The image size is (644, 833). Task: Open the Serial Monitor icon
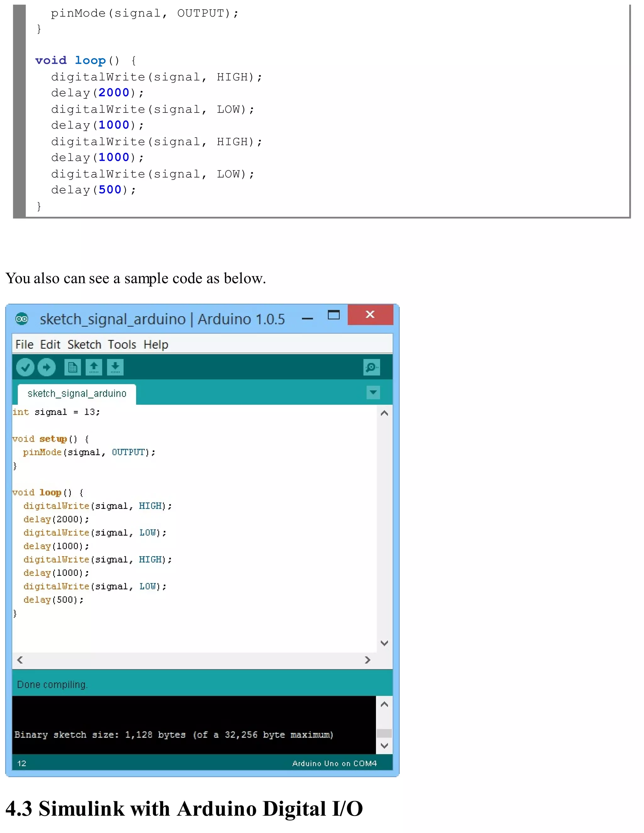[x=372, y=367]
